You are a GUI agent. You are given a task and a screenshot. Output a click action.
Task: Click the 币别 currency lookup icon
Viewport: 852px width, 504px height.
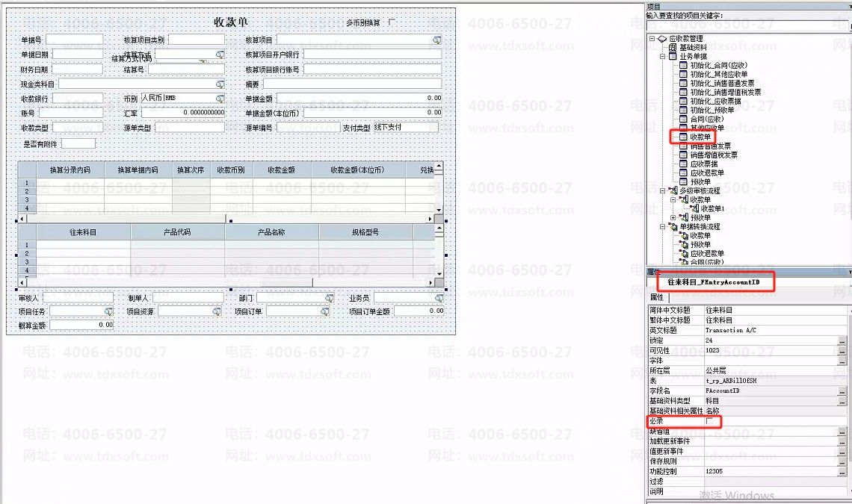point(220,99)
